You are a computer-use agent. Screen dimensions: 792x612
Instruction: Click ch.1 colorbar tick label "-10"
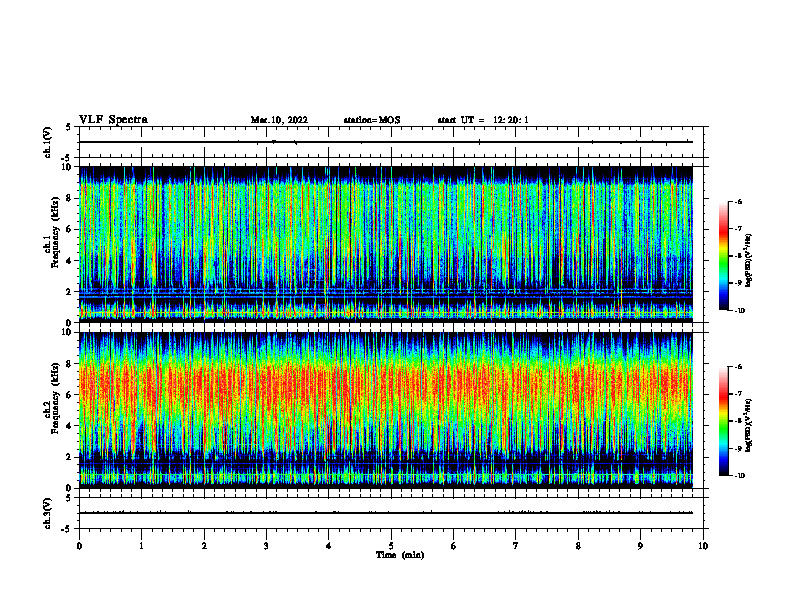click(x=740, y=311)
